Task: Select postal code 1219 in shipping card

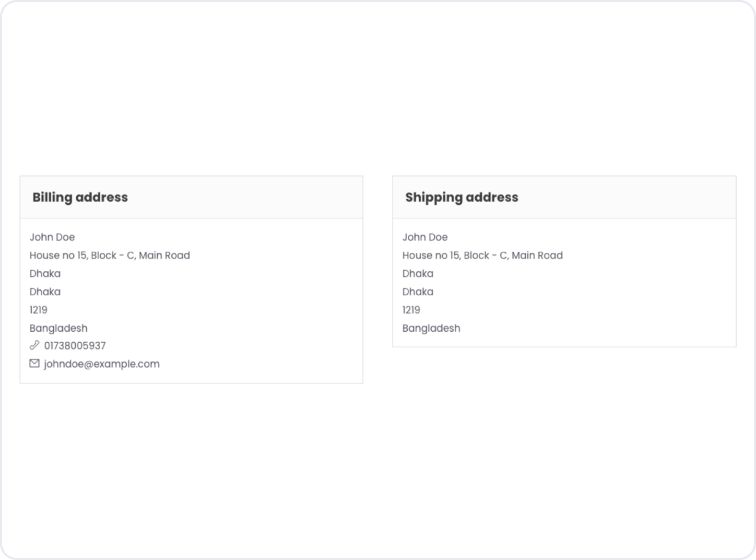Action: [x=411, y=310]
